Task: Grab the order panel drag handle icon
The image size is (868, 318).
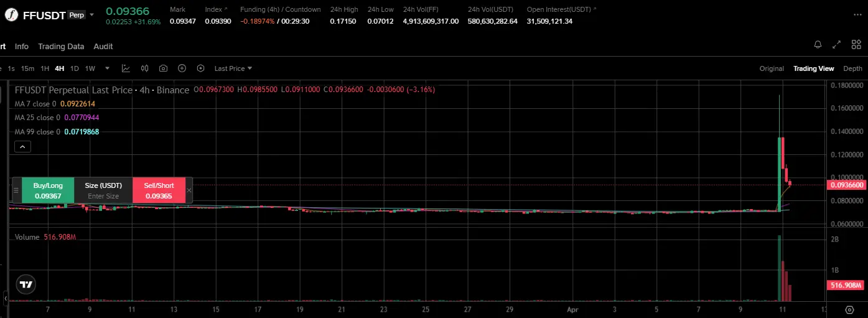Action: pos(16,190)
